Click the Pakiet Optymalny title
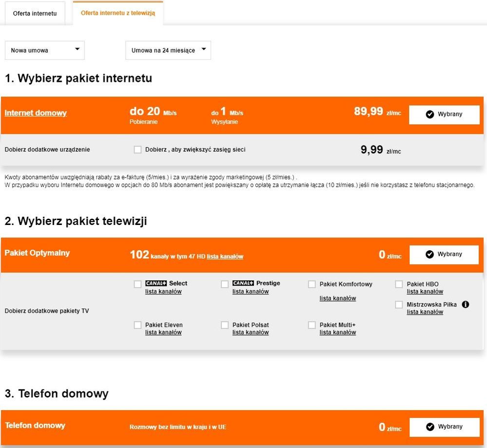Screen dimensions: 487x448 point(37,253)
